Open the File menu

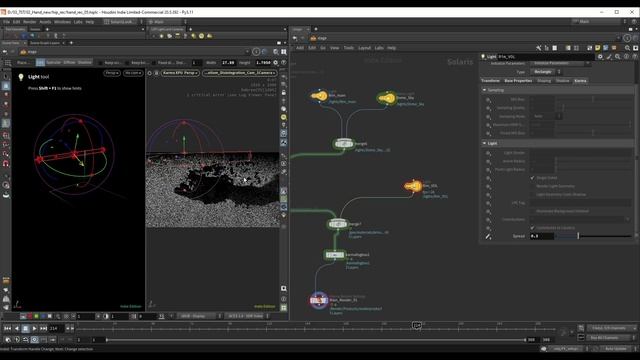pyautogui.click(x=6, y=22)
